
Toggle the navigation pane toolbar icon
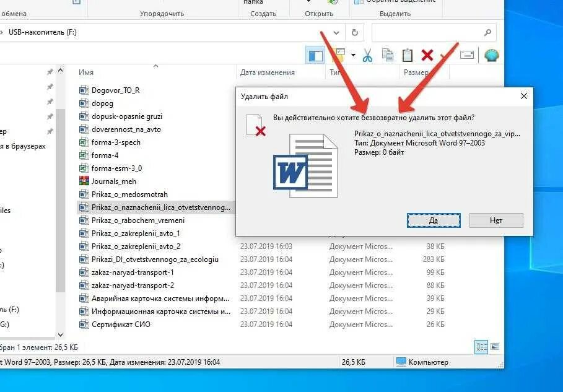(316, 55)
